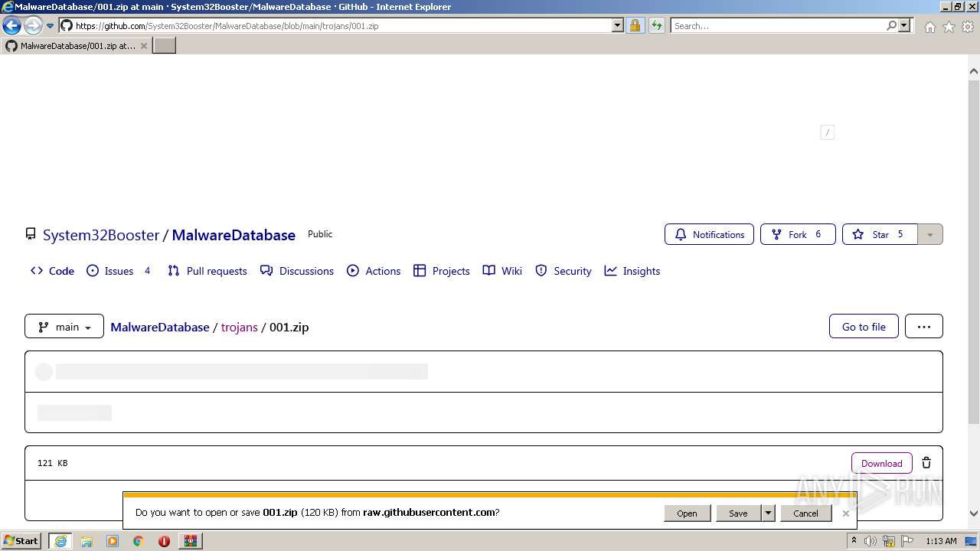This screenshot has width=980, height=551.
Task: Open Favorites star icon
Action: 949,27
